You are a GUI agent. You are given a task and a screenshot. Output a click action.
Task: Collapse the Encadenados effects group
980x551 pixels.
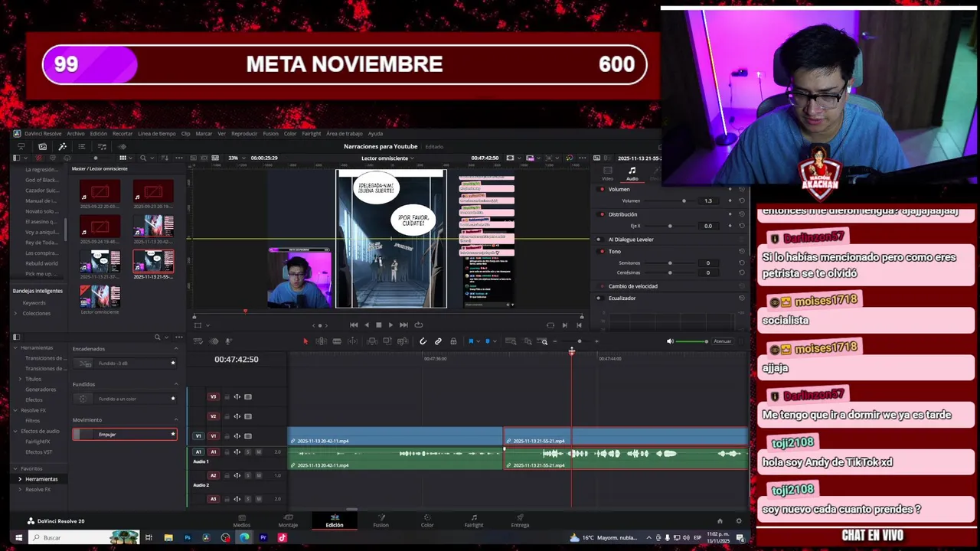pos(176,349)
